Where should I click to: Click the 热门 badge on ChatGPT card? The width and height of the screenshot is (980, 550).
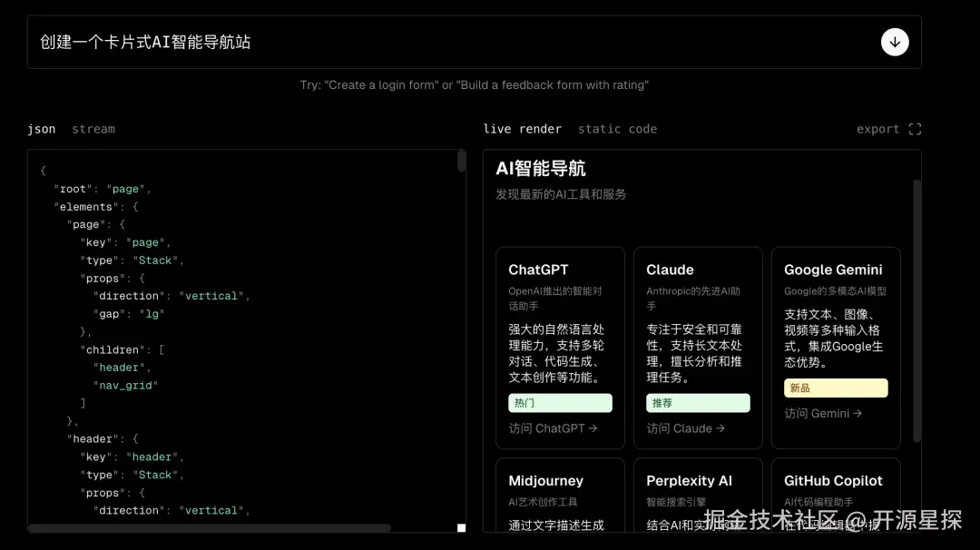click(560, 403)
